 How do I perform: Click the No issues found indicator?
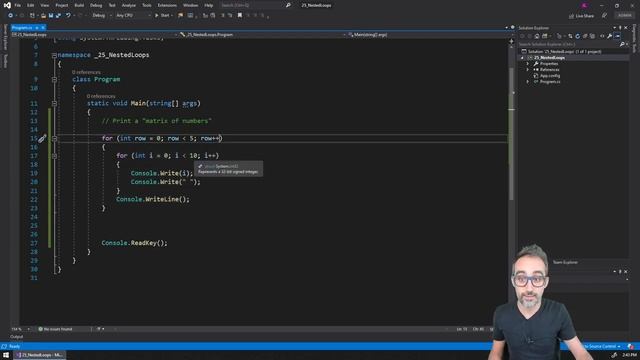pyautogui.click(x=55, y=329)
